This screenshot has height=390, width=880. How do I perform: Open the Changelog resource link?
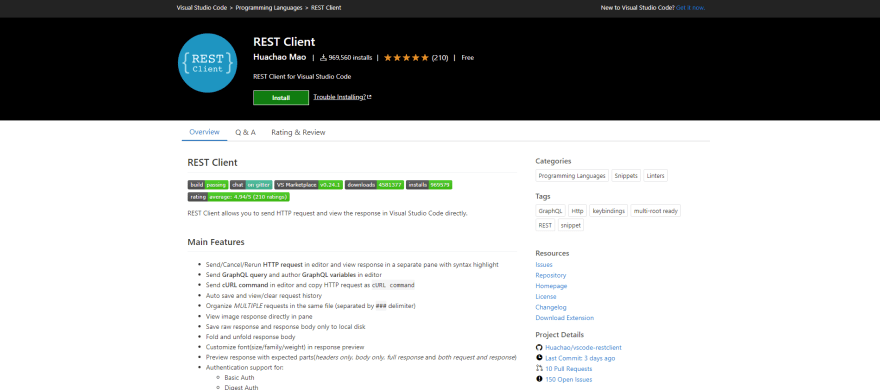point(551,307)
